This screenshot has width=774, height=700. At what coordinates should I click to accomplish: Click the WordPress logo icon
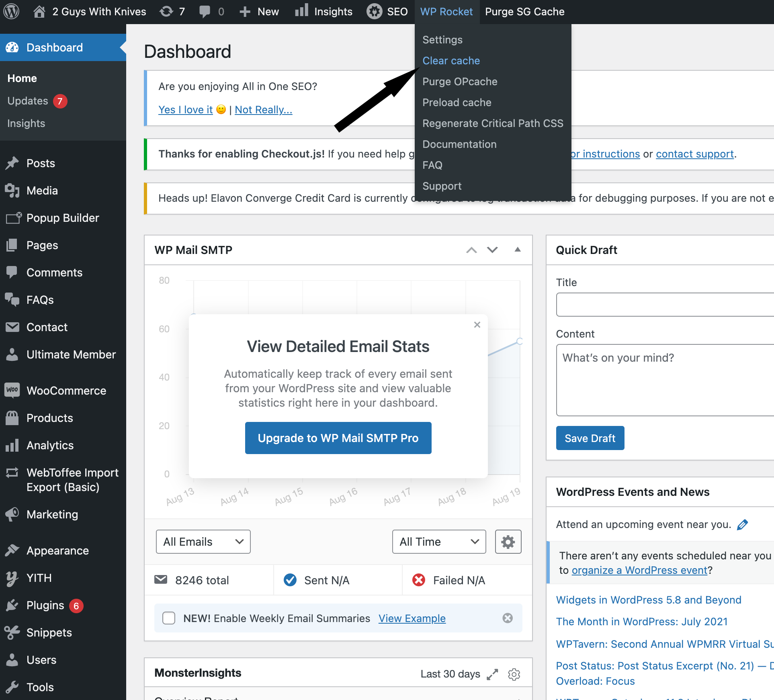(x=11, y=11)
